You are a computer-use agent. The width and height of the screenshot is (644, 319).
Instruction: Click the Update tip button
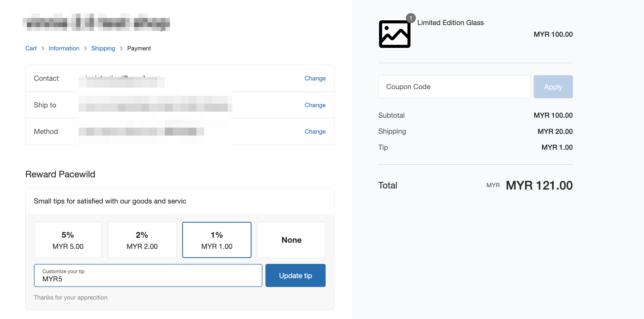pos(295,276)
